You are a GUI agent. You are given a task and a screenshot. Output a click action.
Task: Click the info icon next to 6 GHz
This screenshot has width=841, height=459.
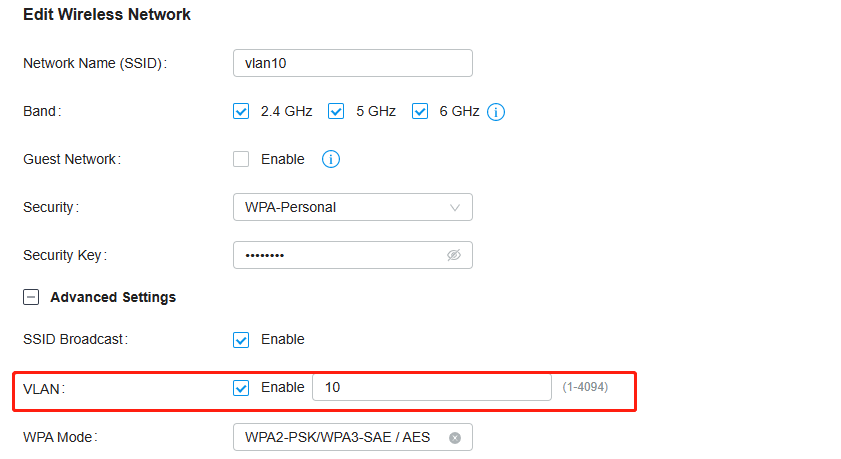(x=496, y=112)
